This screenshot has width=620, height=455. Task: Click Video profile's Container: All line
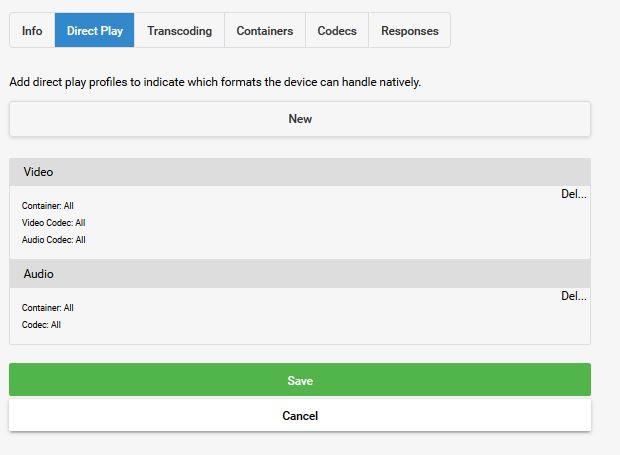click(x=48, y=206)
